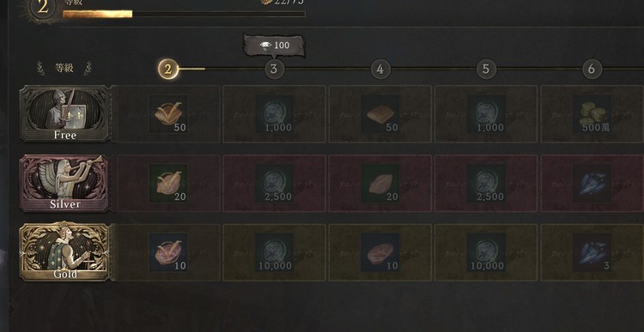Screen dimensions: 644x332
Task: Click the highlighted level 2 node
Action: pos(168,69)
